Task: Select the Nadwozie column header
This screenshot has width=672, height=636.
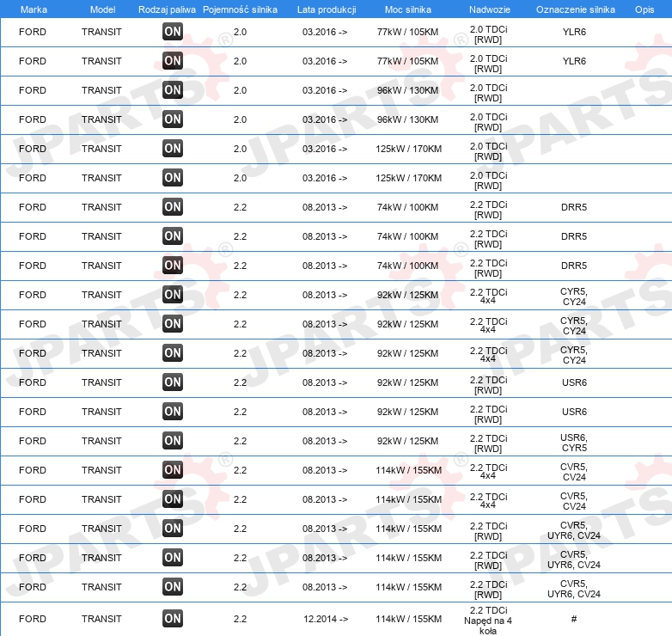Action: tap(490, 9)
